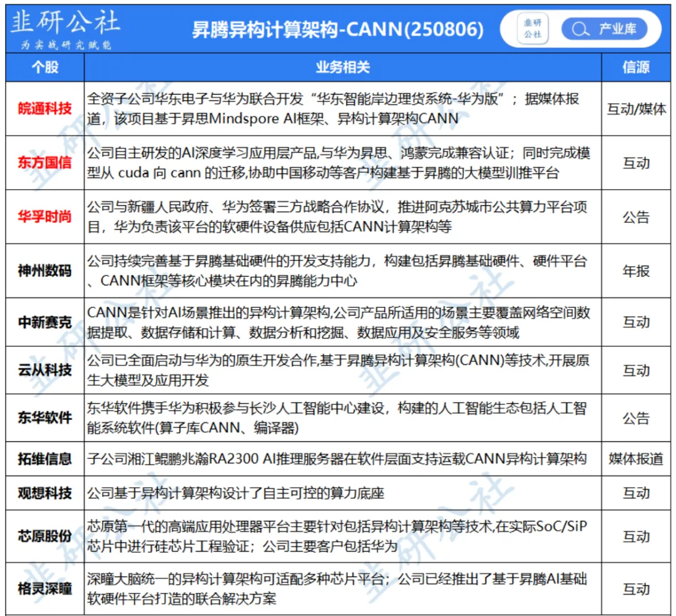Click the 韭研公社 square logo badge

click(533, 28)
